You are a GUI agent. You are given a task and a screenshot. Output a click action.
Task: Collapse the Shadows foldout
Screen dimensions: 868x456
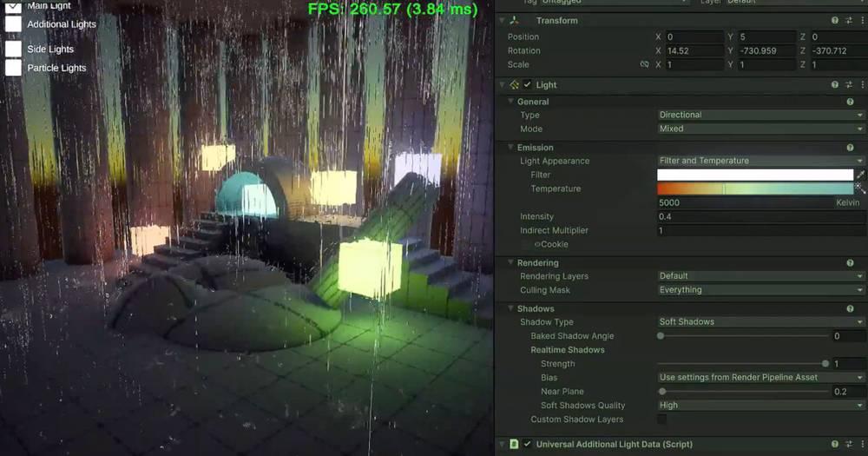tap(511, 308)
